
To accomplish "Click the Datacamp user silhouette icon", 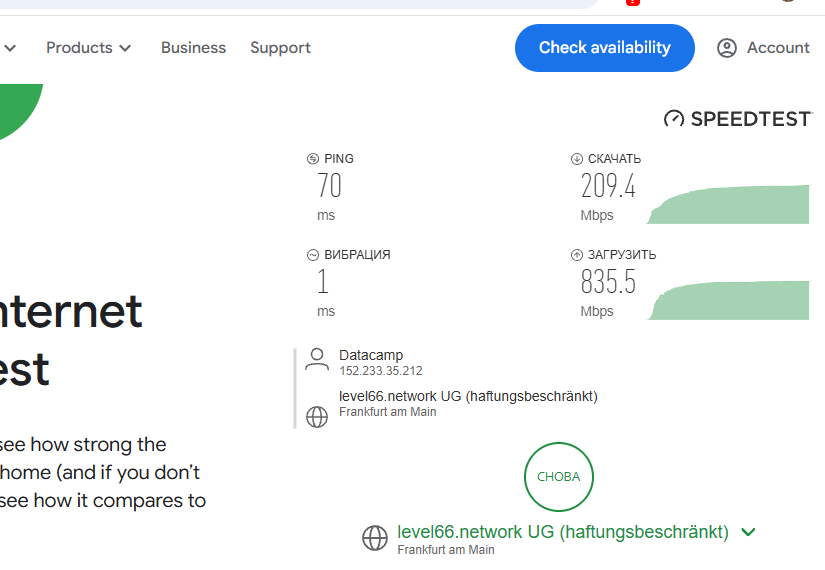I will (317, 361).
